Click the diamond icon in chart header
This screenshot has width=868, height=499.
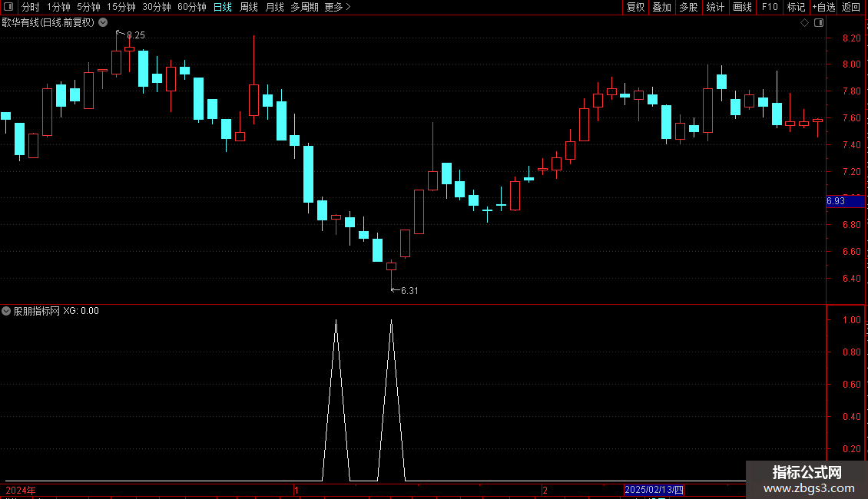pyautogui.click(x=805, y=23)
